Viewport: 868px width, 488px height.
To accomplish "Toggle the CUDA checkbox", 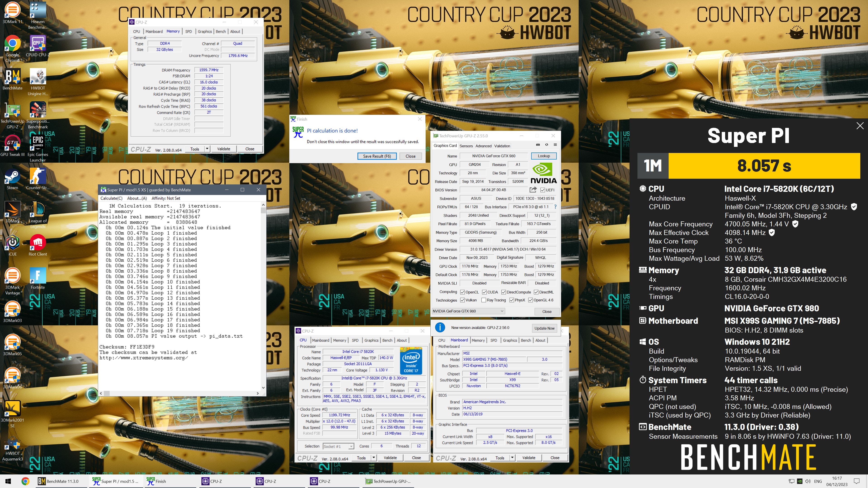I will coord(484,292).
